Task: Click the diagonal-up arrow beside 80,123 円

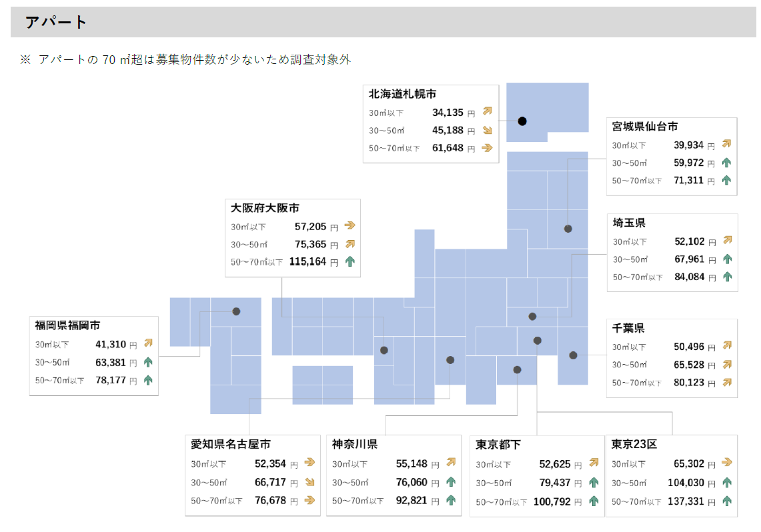Action: (726, 382)
